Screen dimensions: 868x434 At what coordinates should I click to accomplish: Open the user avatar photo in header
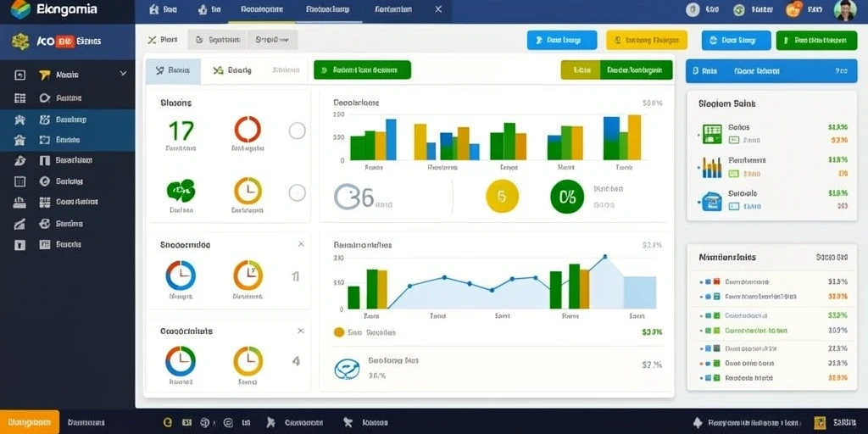845,10
